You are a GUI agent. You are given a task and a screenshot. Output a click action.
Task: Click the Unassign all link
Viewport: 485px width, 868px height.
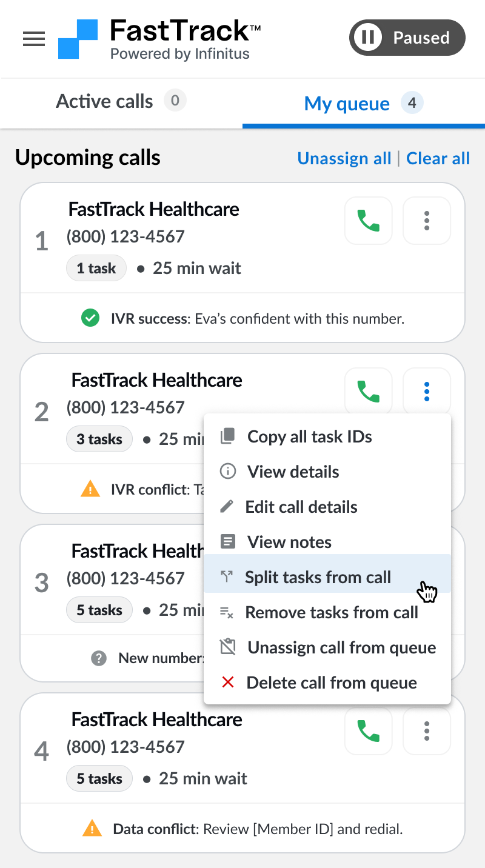coord(344,158)
